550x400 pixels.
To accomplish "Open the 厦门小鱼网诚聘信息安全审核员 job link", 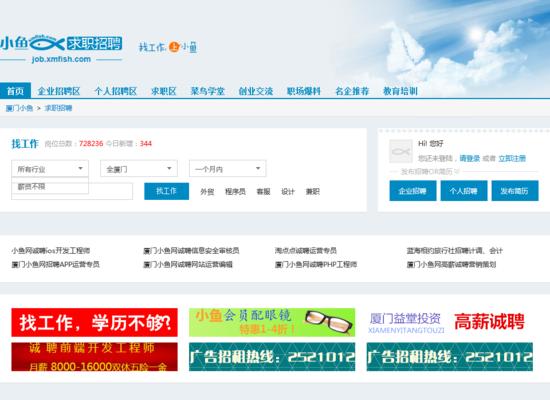I will click(x=191, y=251).
